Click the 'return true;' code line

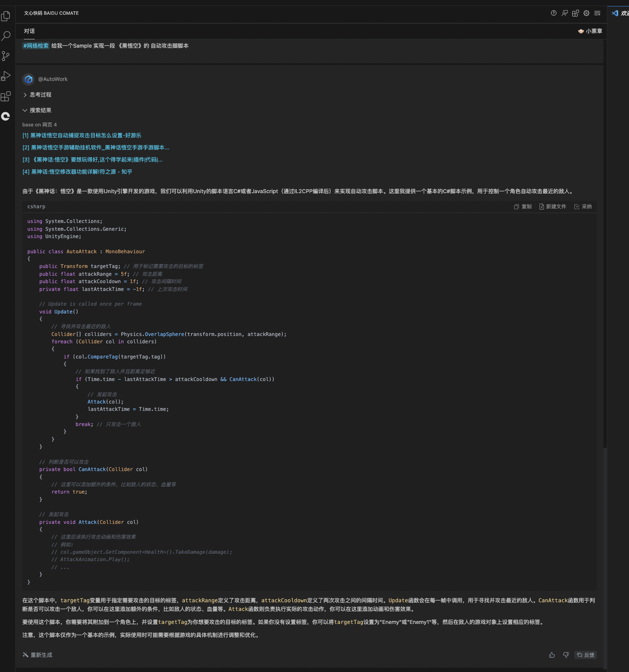(69, 492)
